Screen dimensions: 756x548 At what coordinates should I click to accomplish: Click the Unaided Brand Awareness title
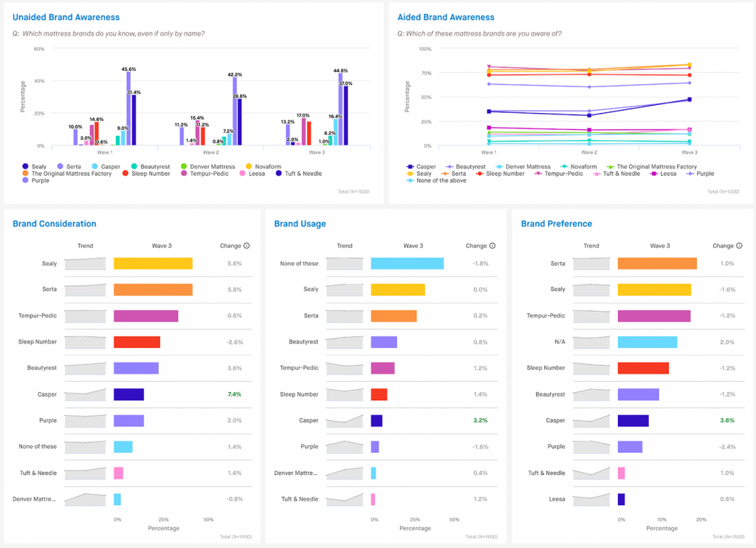66,18
